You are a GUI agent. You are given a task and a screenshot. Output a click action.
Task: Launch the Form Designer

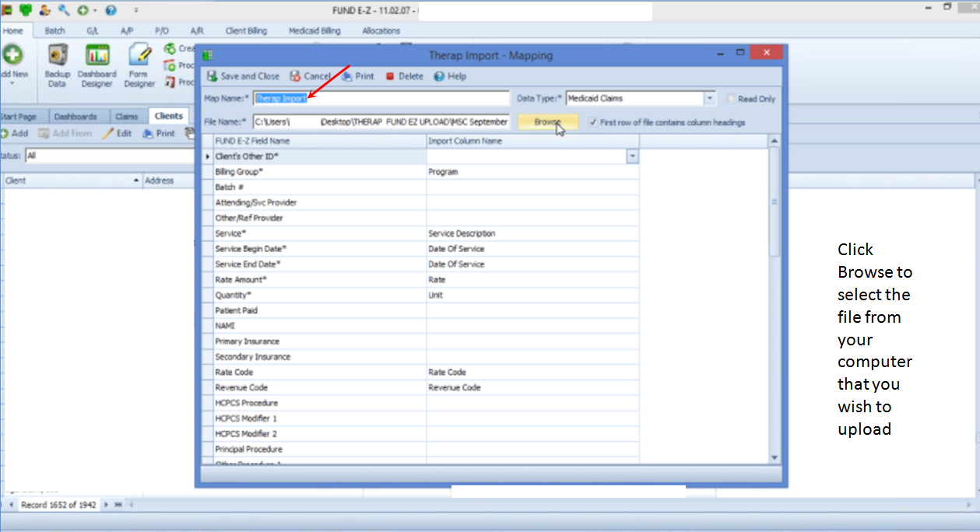click(139, 66)
